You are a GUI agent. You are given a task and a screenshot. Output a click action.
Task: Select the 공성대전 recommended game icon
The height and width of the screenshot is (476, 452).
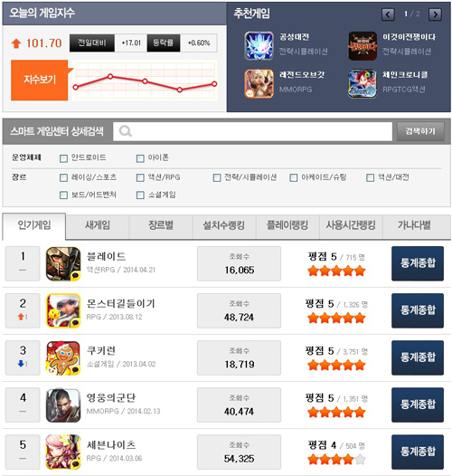click(259, 46)
